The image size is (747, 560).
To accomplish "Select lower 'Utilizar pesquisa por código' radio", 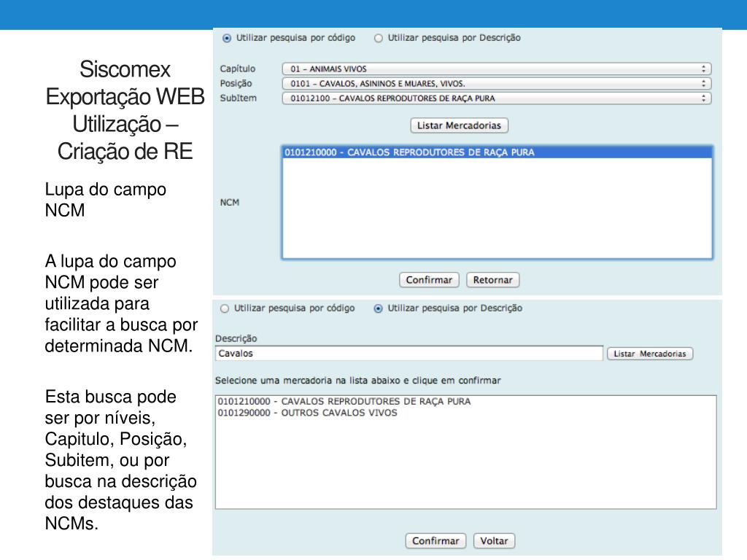I will click(x=225, y=308).
